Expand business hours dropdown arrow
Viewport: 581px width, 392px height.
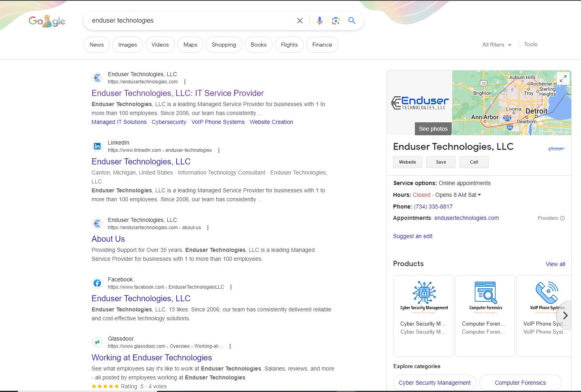pos(479,195)
